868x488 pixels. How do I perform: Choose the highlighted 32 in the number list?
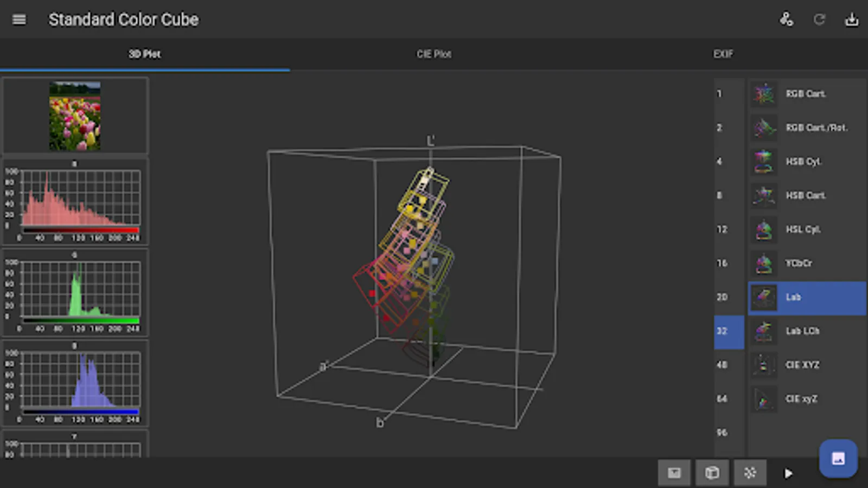[729, 331]
